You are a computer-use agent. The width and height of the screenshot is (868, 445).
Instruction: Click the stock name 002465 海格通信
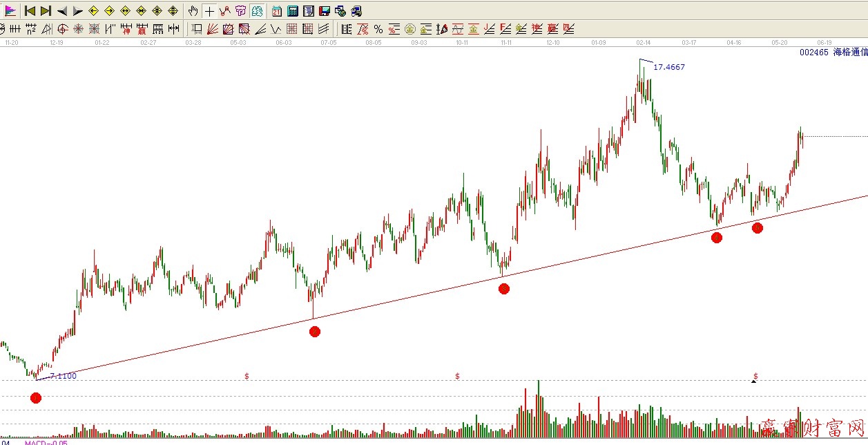pos(833,52)
